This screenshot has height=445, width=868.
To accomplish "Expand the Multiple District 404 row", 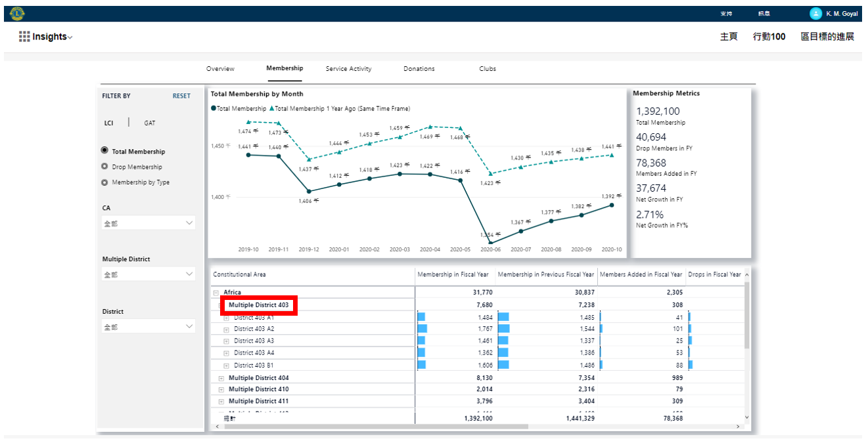I will 221,378.
